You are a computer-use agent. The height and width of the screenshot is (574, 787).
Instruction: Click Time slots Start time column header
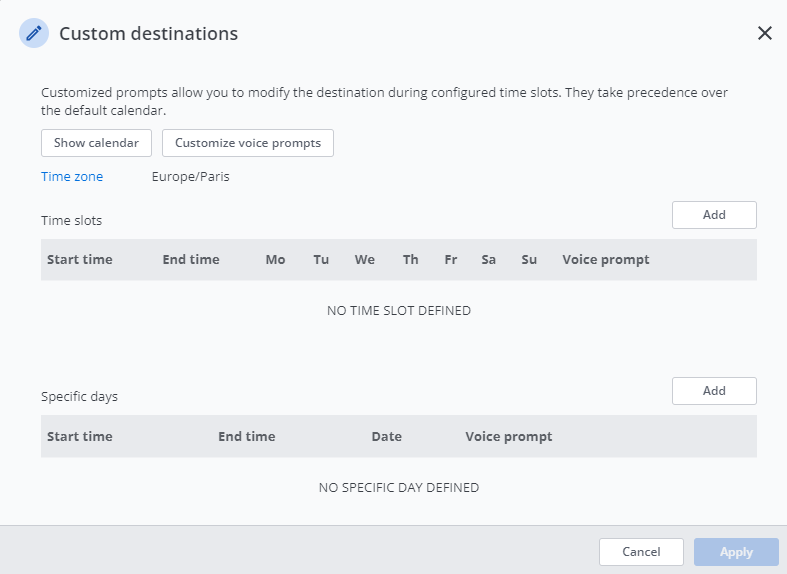coord(80,260)
